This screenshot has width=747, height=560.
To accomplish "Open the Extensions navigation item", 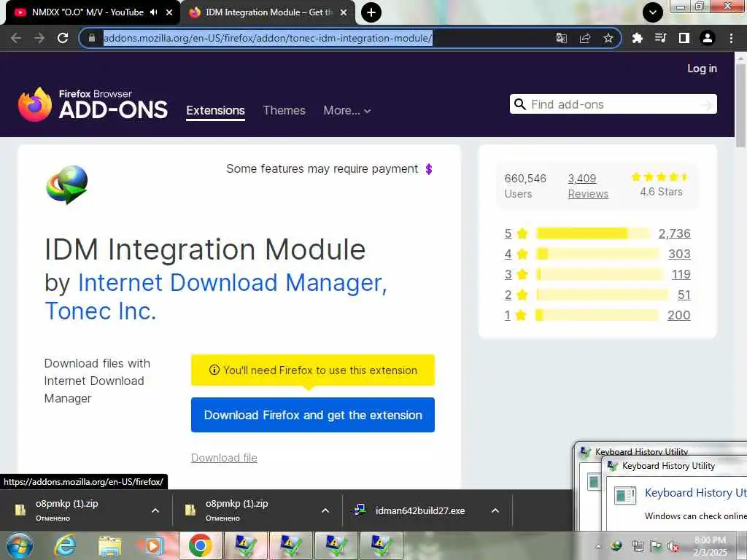I will point(215,111).
